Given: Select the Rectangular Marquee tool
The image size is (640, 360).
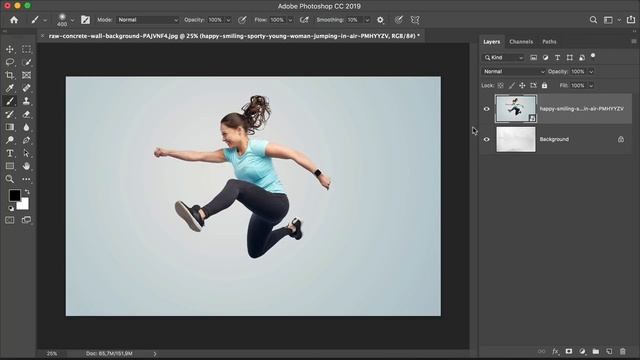Looking at the screenshot, I should point(26,49).
